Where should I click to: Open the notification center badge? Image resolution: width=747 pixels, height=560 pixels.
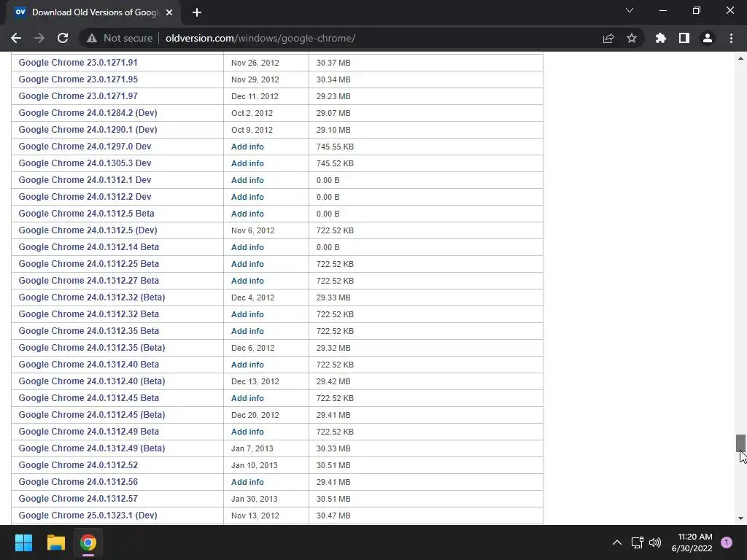(727, 542)
